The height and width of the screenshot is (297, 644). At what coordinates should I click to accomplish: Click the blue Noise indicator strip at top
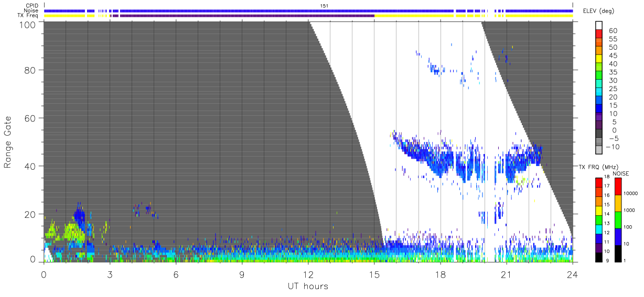coord(308,10)
